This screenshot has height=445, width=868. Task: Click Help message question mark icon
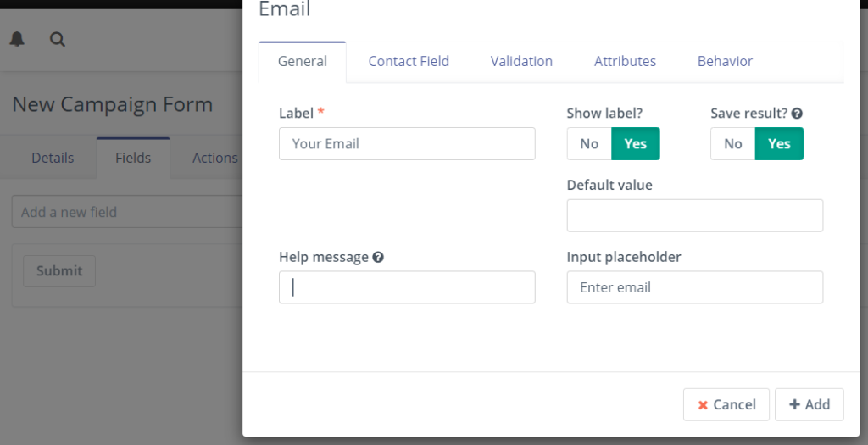coord(378,257)
